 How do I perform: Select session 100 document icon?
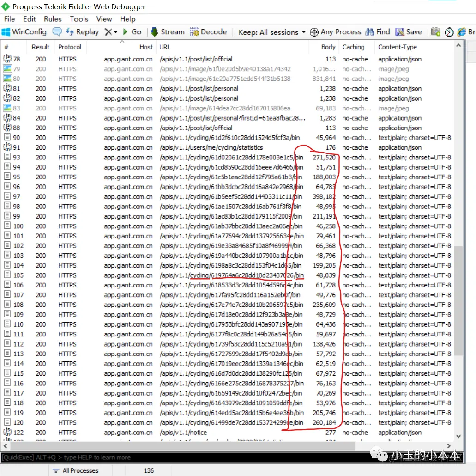(x=7, y=226)
